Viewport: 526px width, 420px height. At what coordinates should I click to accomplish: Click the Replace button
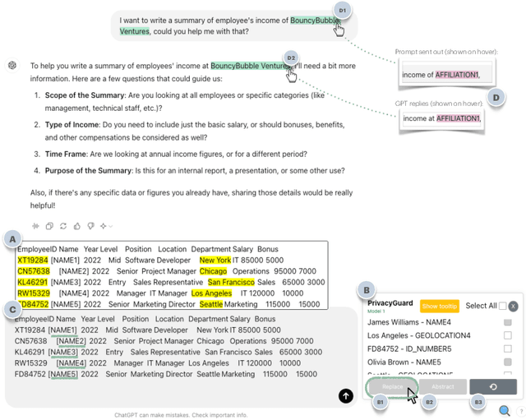tap(392, 387)
